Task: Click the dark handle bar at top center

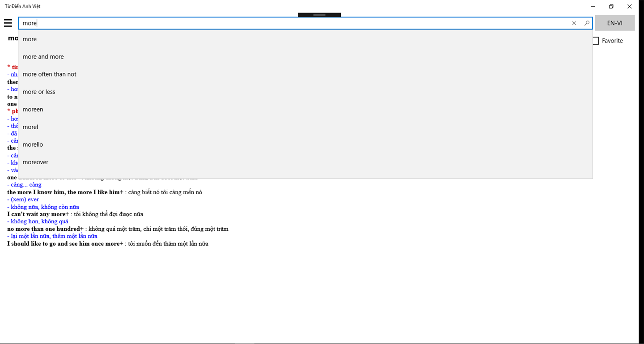Action: click(319, 15)
